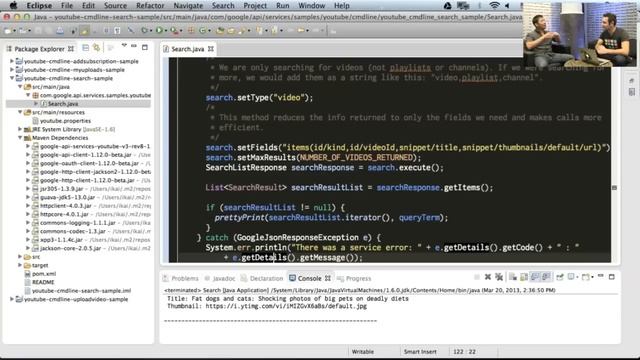The image size is (640, 360).
Task: Collapse the youtube-cmdline-search-sample project
Action: (x=12, y=78)
